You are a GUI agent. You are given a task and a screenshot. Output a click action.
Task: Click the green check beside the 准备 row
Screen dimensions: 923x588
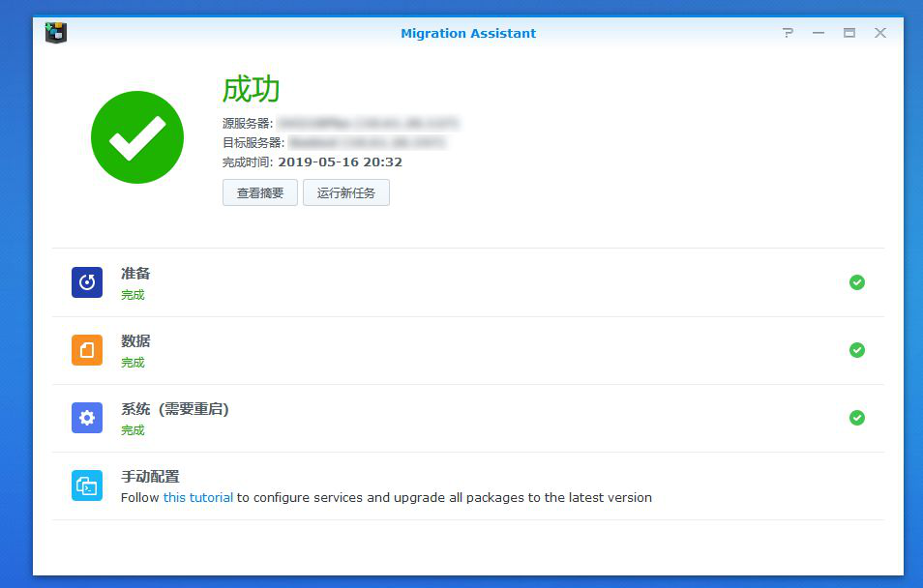click(856, 282)
